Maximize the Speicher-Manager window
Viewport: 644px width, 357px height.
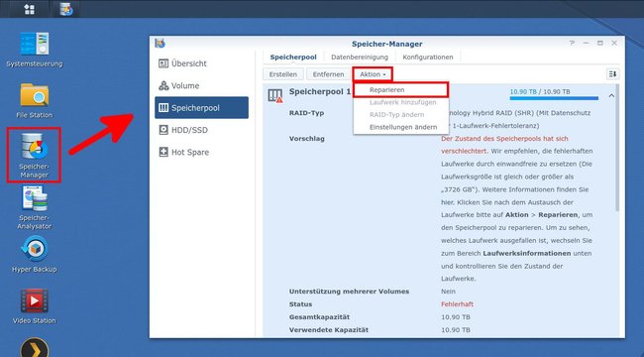[x=600, y=44]
